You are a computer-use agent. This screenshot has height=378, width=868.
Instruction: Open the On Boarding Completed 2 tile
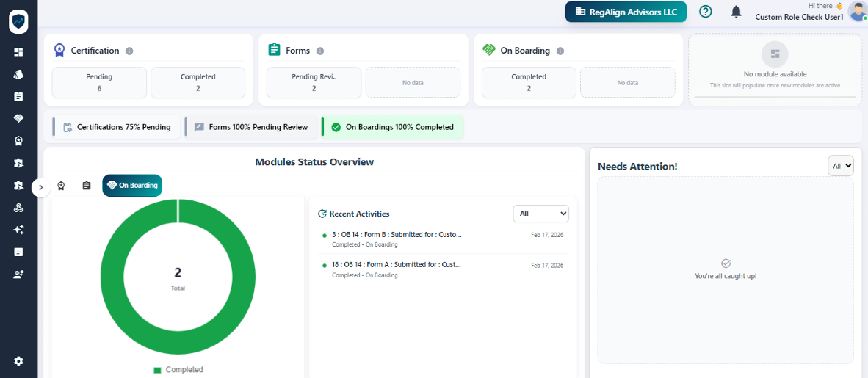click(529, 82)
